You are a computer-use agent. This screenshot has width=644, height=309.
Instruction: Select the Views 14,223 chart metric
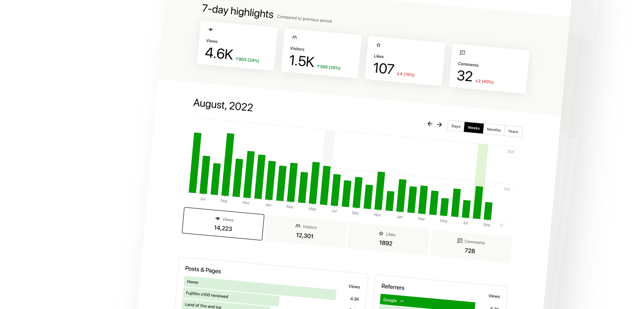coord(223,224)
